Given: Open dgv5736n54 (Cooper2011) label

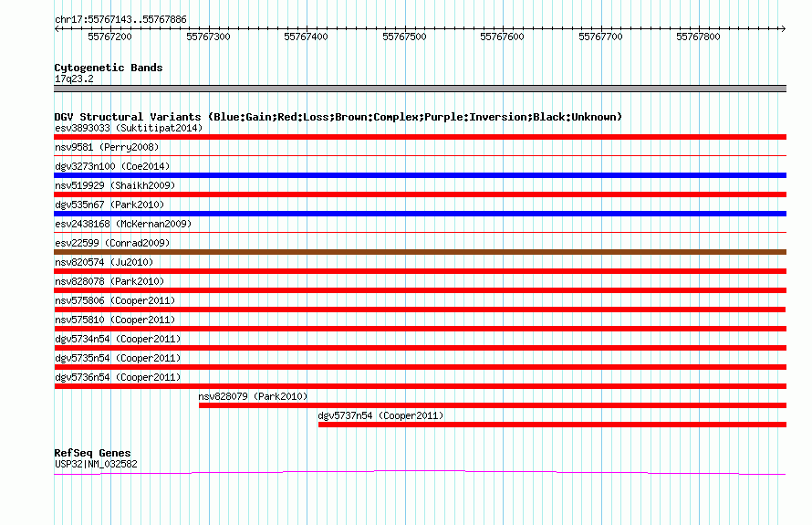Looking at the screenshot, I should 118,377.
